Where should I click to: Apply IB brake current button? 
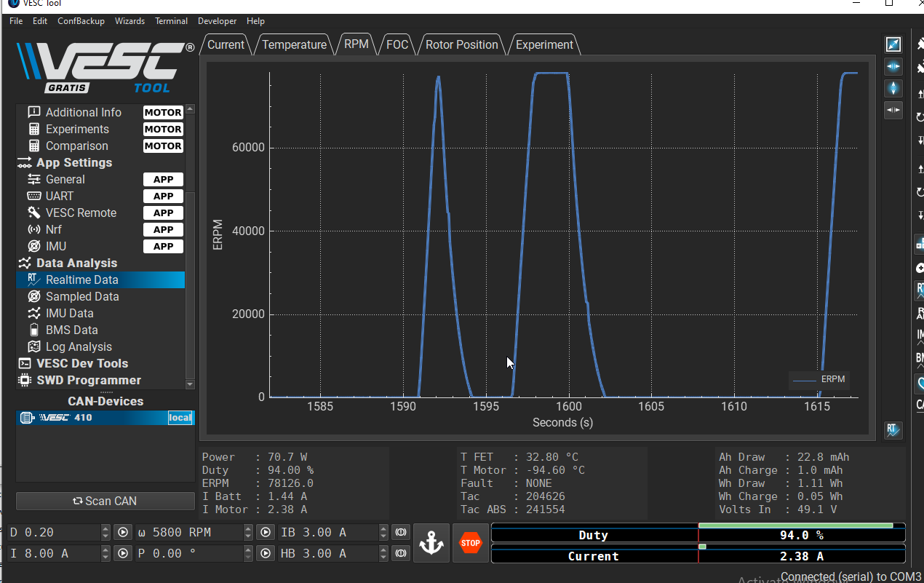[401, 533]
